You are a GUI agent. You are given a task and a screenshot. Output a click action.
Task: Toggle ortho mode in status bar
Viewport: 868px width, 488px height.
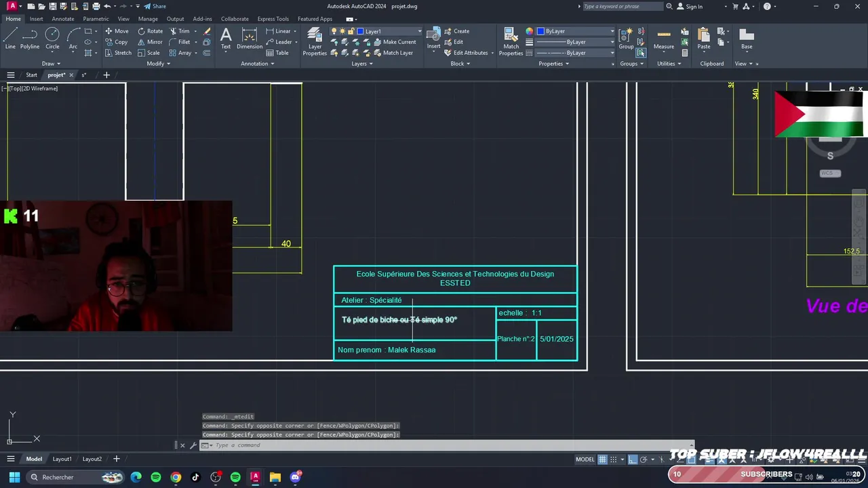(x=632, y=460)
